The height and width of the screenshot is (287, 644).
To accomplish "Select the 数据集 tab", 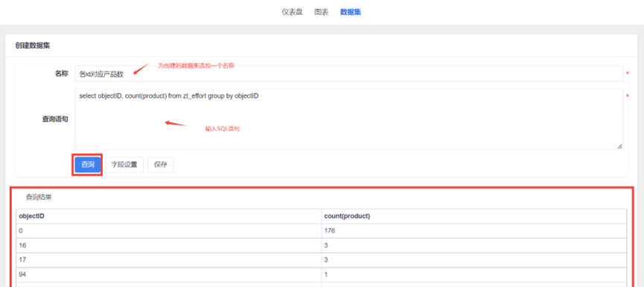I will [351, 13].
